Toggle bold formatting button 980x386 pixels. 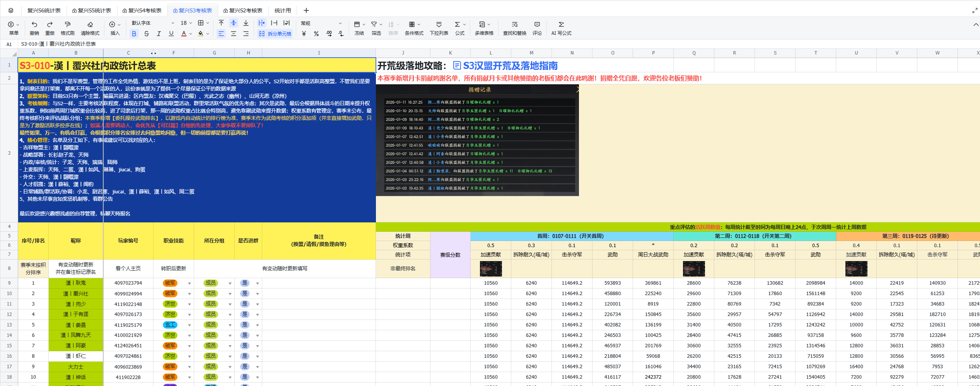tap(134, 34)
